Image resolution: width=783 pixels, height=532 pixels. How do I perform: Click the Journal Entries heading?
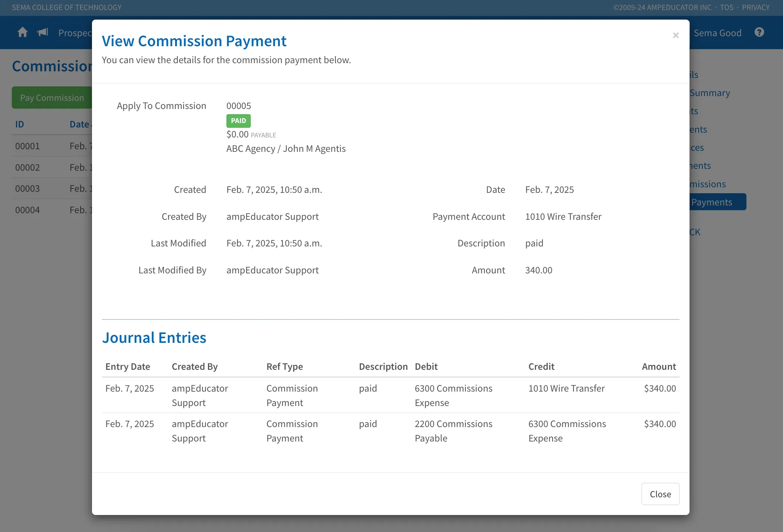[x=154, y=338]
